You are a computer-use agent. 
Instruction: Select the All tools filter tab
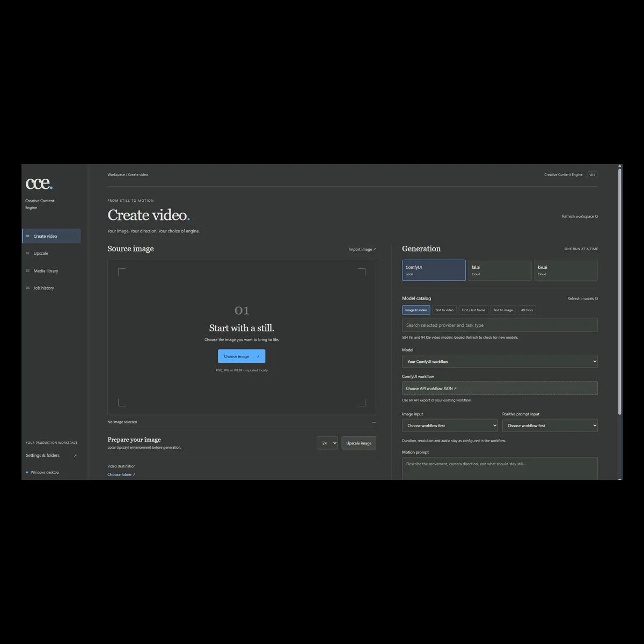(527, 310)
